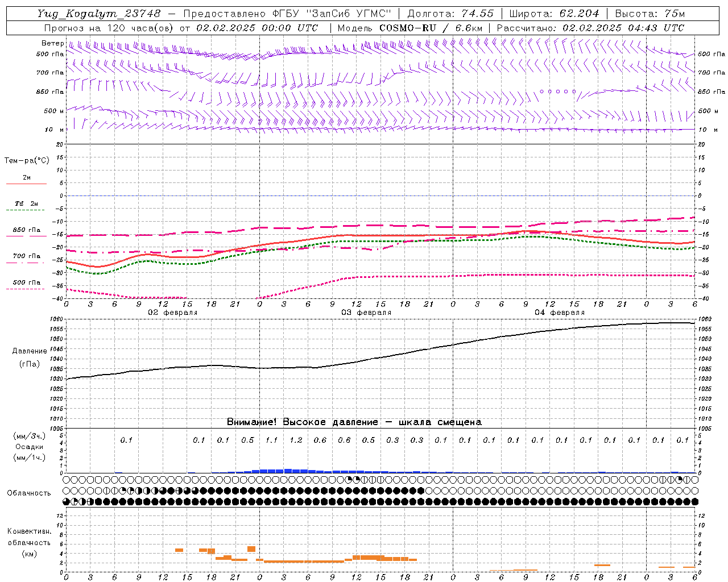Click the elevation text Высота: 75м
728x582 pixels.
click(650, 14)
